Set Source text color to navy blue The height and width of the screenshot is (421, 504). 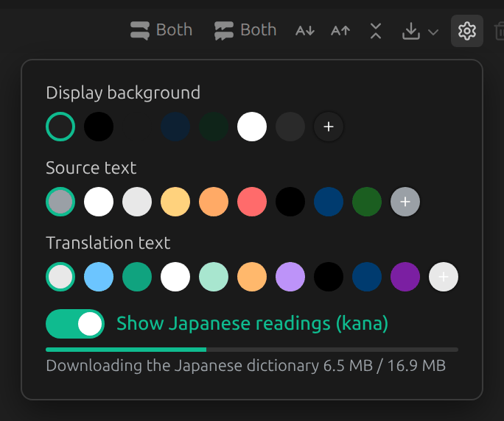(329, 202)
